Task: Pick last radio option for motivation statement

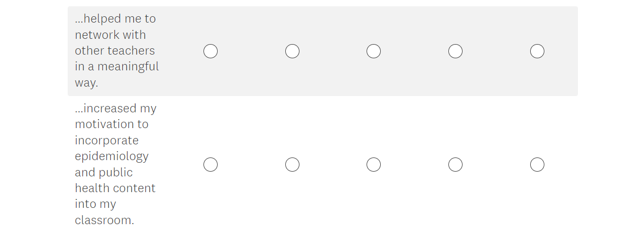Action: (x=537, y=165)
